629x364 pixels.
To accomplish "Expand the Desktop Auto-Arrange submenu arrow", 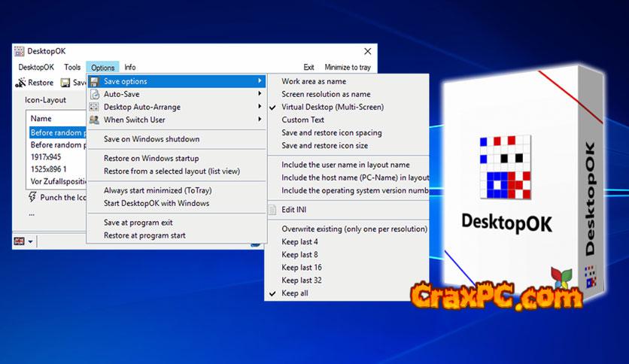I will click(x=260, y=107).
